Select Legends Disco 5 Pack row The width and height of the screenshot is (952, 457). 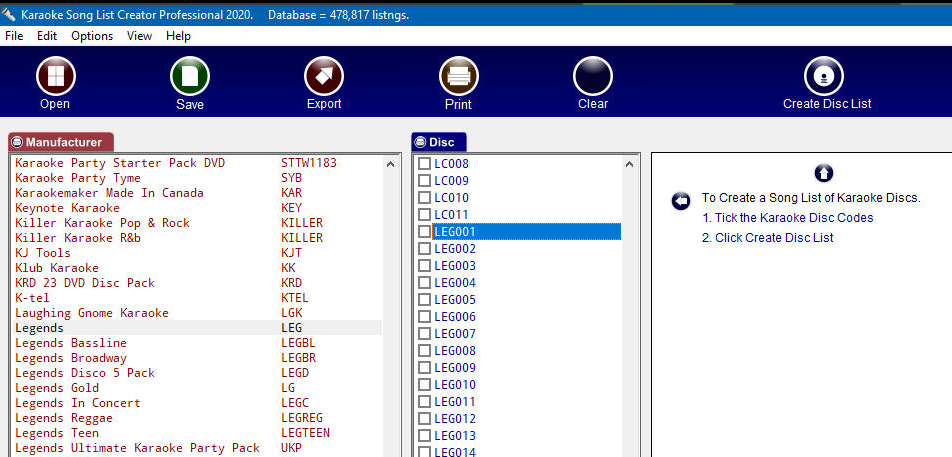197,373
